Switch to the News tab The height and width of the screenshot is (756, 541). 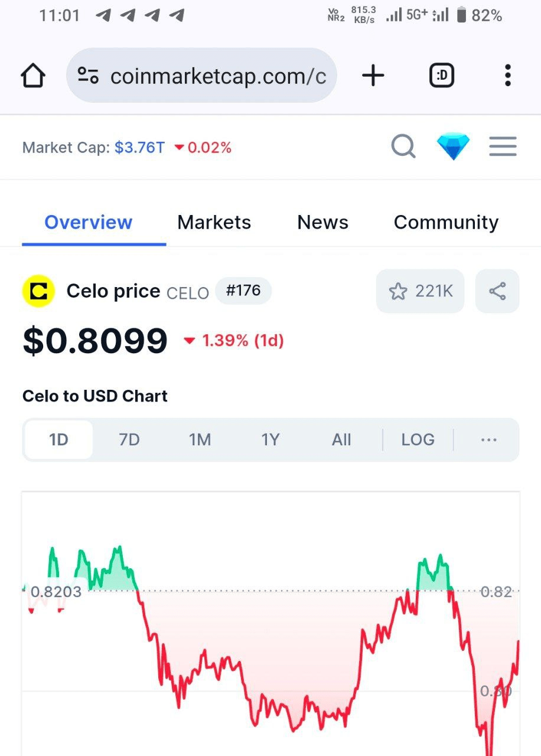(x=322, y=223)
